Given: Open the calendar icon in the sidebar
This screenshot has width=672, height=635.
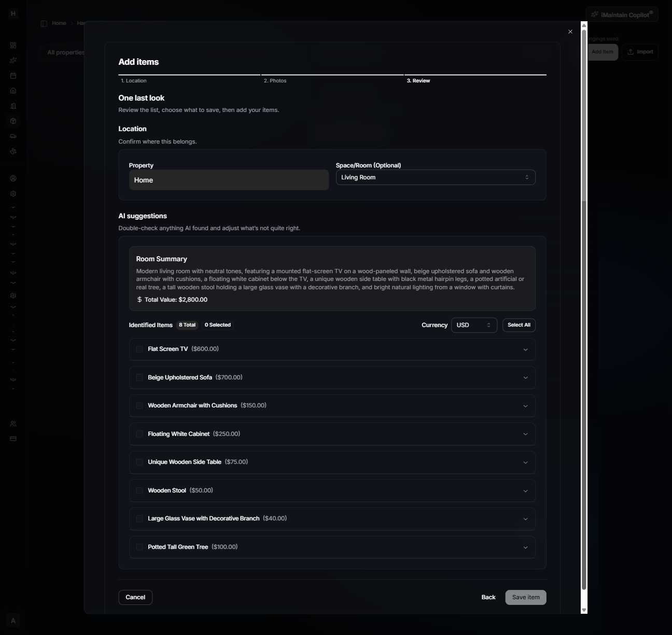Looking at the screenshot, I should tap(13, 75).
